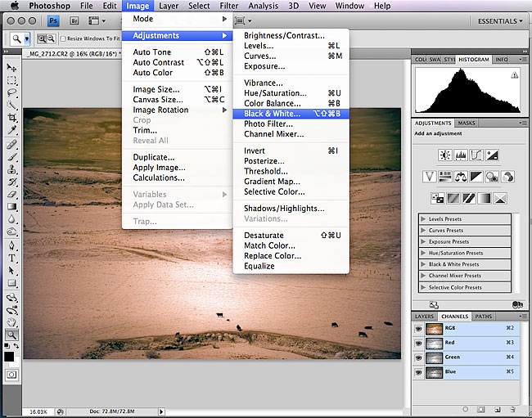Add a Levels adjustment from the Adjustments panel
Image resolution: width=532 pixels, height=418 pixels.
click(461, 155)
